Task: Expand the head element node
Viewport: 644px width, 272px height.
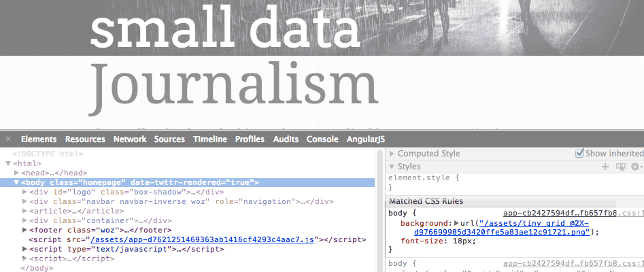Action: (x=16, y=173)
